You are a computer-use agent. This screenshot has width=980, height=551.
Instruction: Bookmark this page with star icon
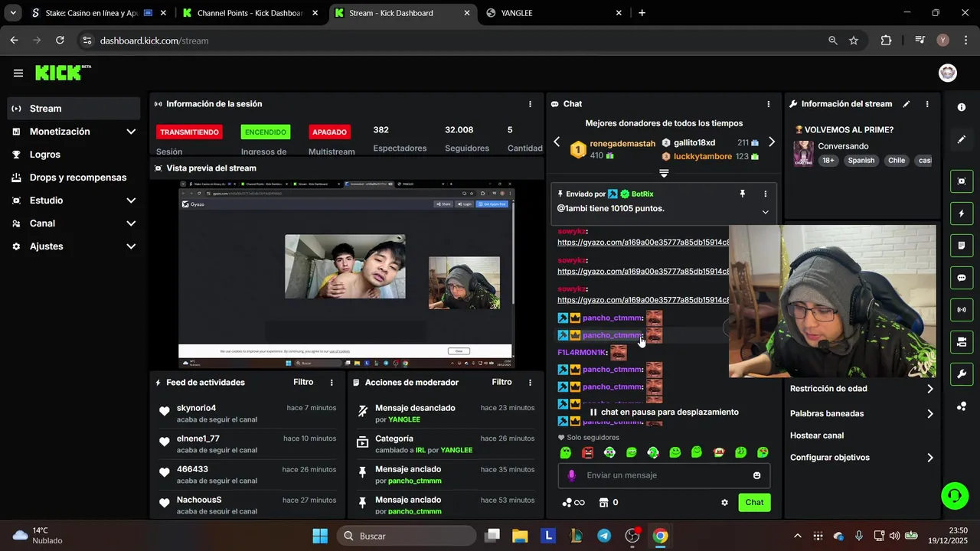tap(854, 41)
